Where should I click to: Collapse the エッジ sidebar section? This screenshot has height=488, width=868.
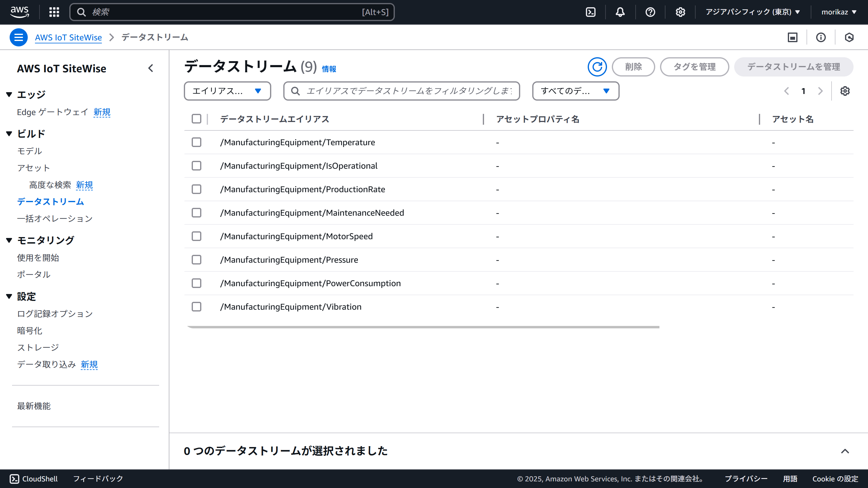pyautogui.click(x=9, y=95)
